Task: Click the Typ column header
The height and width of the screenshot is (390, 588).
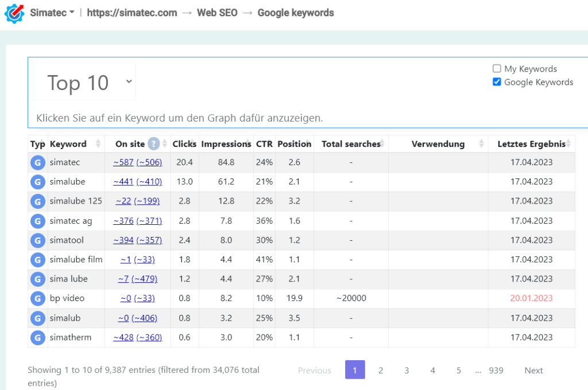Action: coord(37,144)
